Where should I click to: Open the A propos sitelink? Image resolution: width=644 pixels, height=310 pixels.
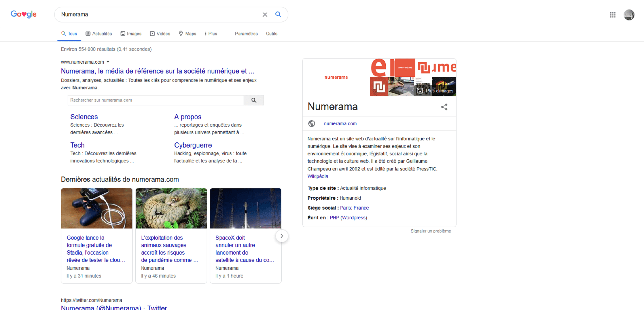[x=187, y=117]
